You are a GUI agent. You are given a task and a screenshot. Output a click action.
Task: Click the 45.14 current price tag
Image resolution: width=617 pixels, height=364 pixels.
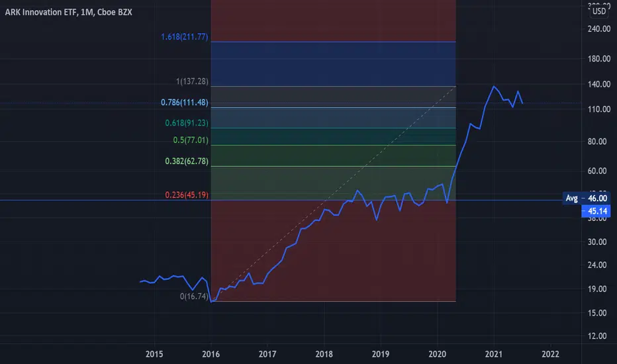(x=596, y=211)
